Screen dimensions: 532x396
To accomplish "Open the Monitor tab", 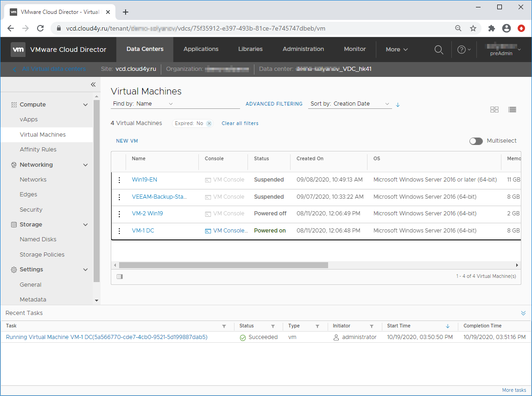I will [355, 49].
